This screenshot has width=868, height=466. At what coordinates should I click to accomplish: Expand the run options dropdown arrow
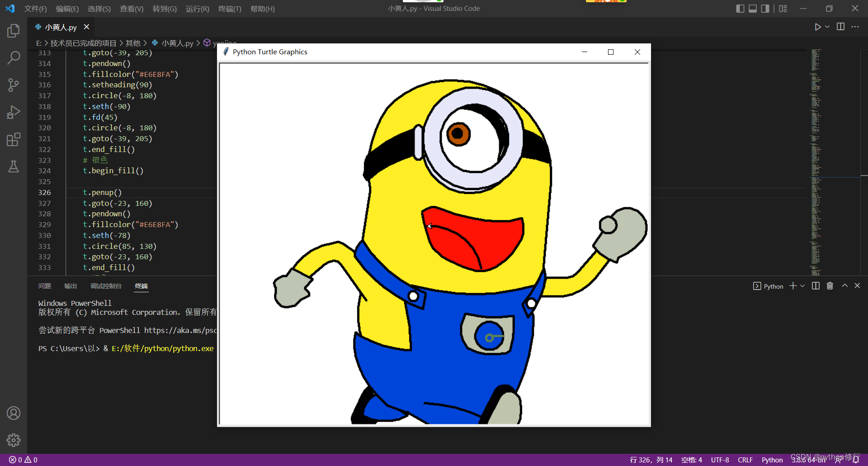(827, 27)
